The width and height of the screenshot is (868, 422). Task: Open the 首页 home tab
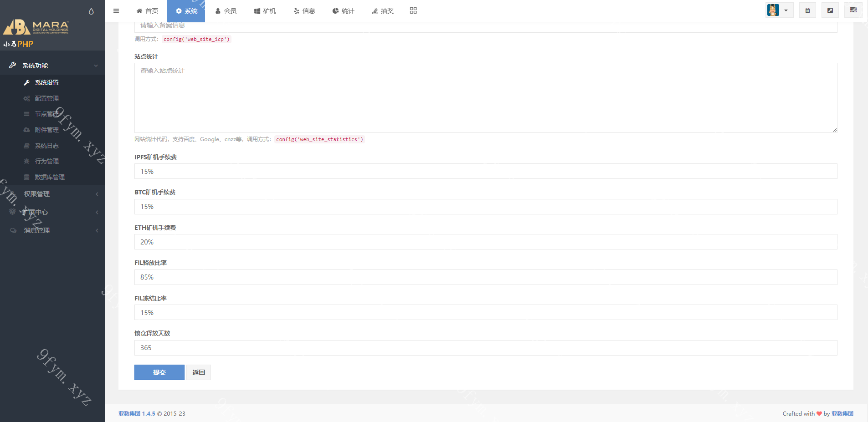148,11
